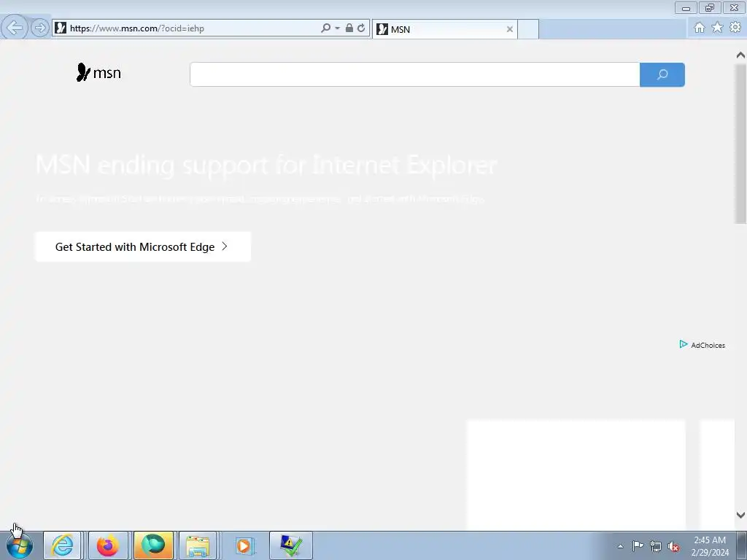The width and height of the screenshot is (747, 560).
Task: Refresh the page with the reload icon
Action: [x=361, y=28]
